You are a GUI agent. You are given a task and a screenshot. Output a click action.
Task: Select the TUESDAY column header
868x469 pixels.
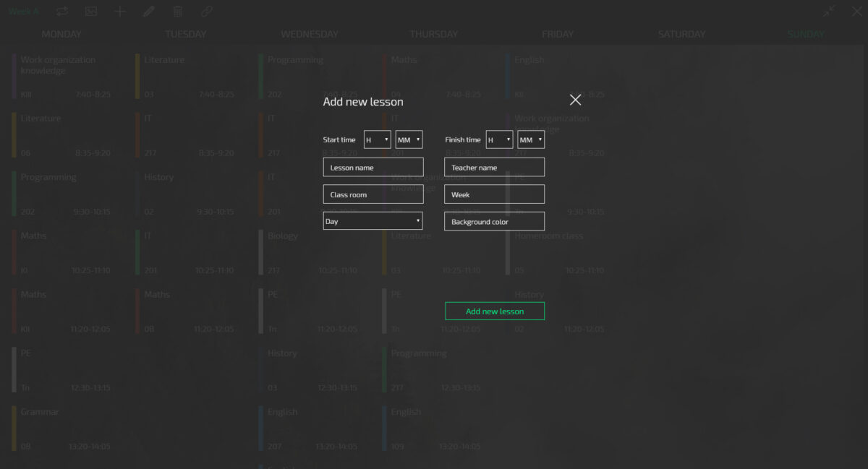point(186,34)
